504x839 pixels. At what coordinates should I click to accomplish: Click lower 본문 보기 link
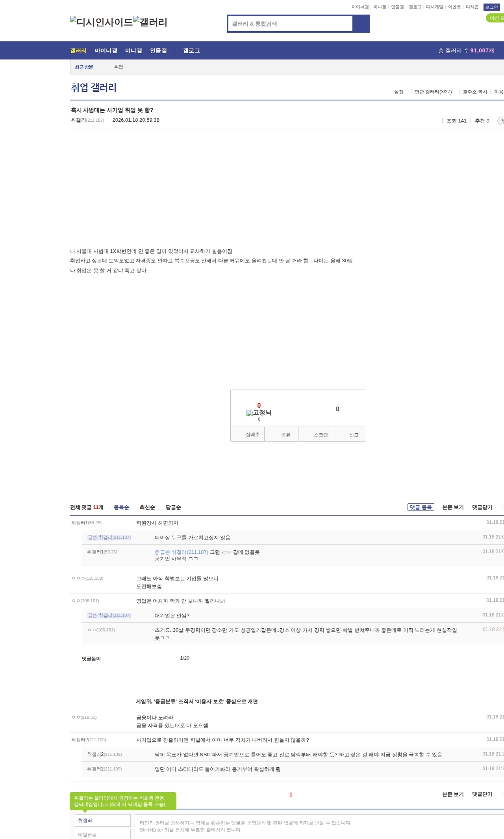(453, 794)
